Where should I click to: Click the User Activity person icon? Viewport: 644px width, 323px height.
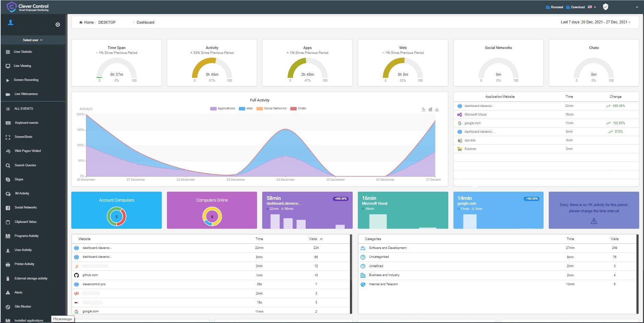click(8, 250)
